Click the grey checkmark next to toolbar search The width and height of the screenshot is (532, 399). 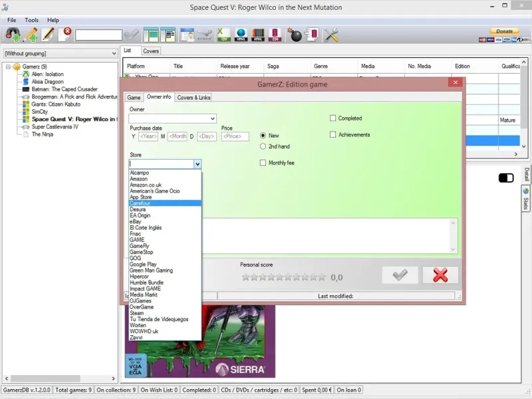click(x=131, y=35)
